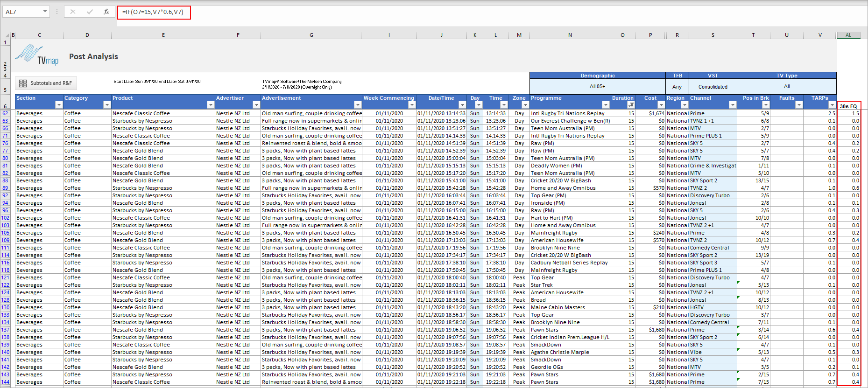Click 'Vibe' channel cell
Viewport: 868px width, 388px height.
tap(713, 352)
